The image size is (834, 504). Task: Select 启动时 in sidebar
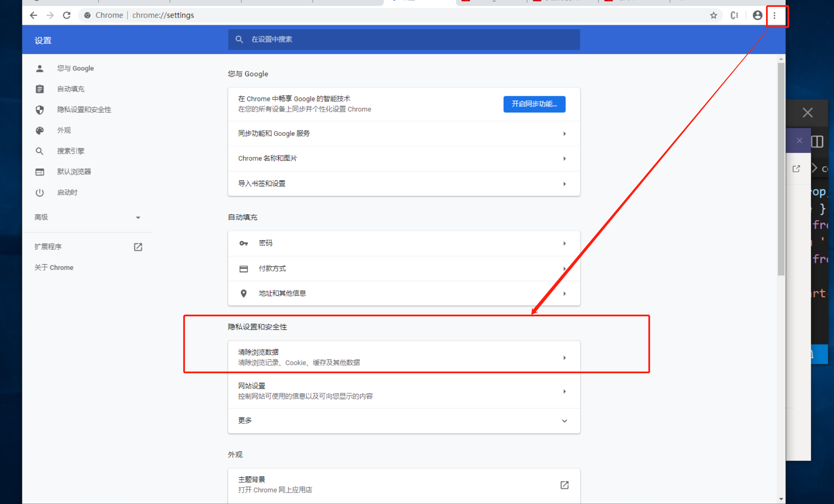click(67, 192)
